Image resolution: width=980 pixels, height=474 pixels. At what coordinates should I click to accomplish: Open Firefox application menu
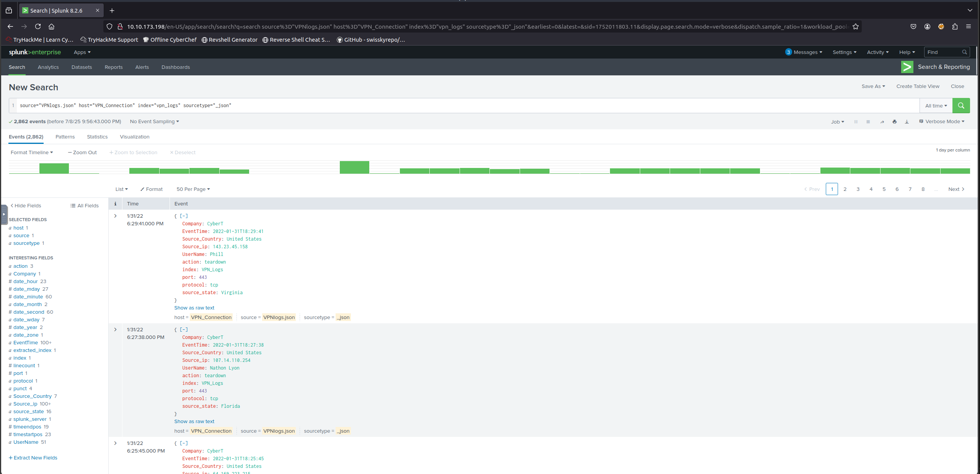[x=969, y=26]
